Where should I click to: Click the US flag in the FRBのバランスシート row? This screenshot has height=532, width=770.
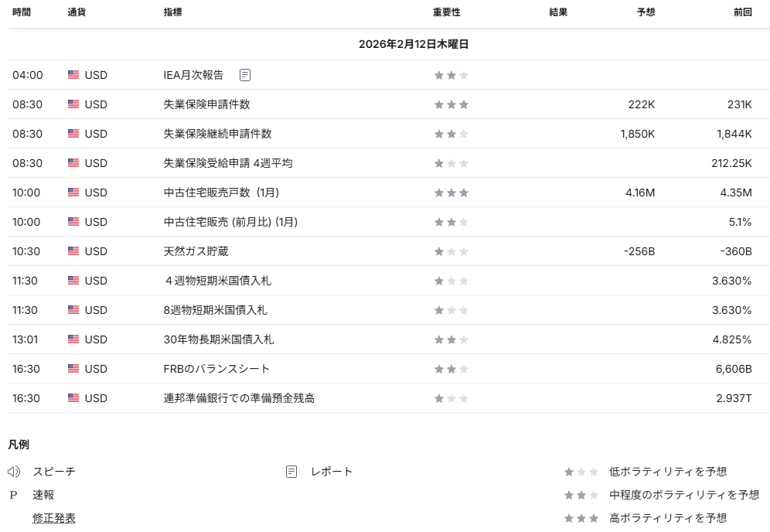click(x=73, y=369)
